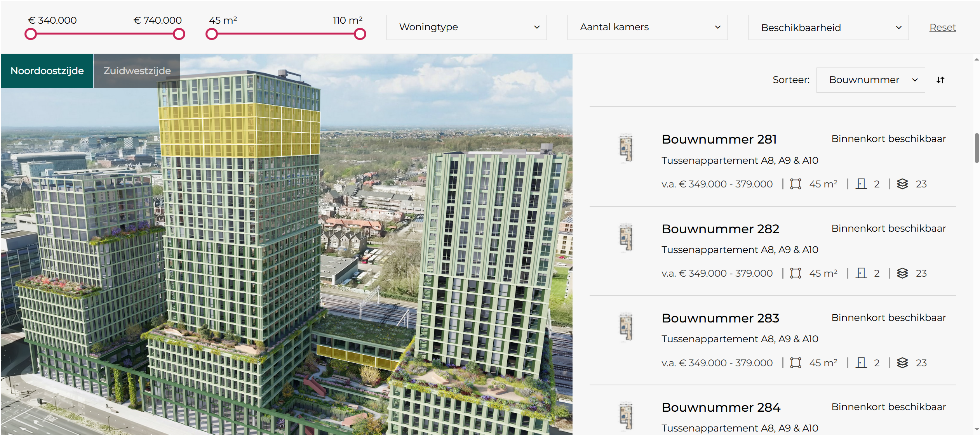Click price 'v.a. € 349.000 - 379.000' of Bouwnummer 281
The width and height of the screenshot is (980, 435).
point(717,184)
